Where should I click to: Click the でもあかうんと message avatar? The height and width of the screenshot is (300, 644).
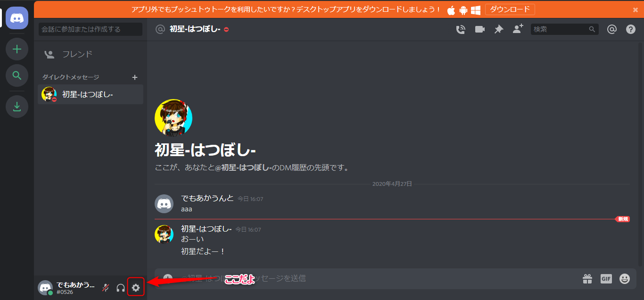pos(164,204)
